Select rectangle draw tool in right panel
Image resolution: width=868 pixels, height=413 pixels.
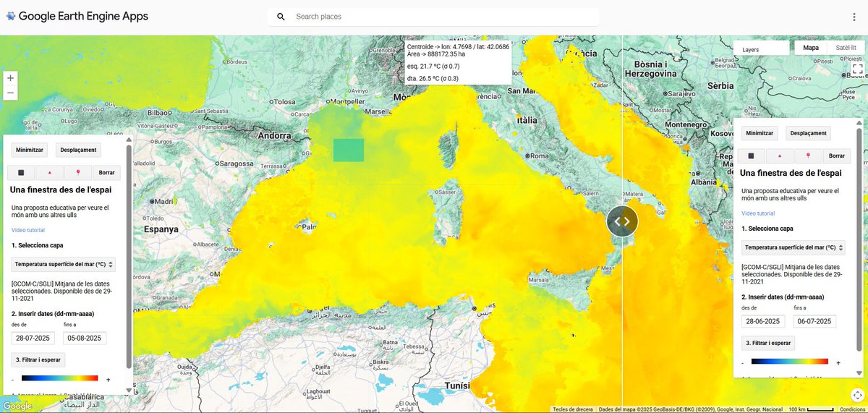tap(751, 156)
